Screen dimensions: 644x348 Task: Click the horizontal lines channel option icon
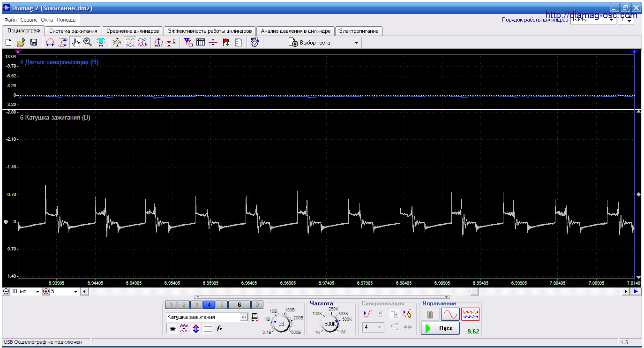pyautogui.click(x=208, y=329)
